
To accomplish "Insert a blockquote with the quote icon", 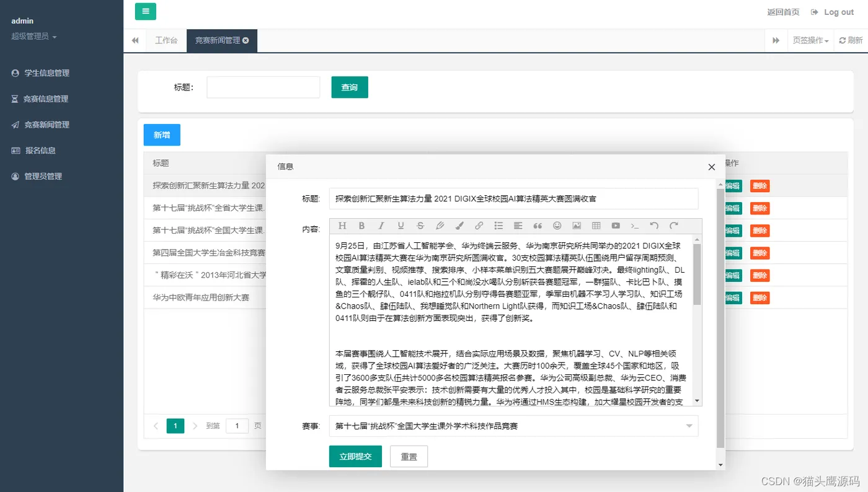I will 538,226.
